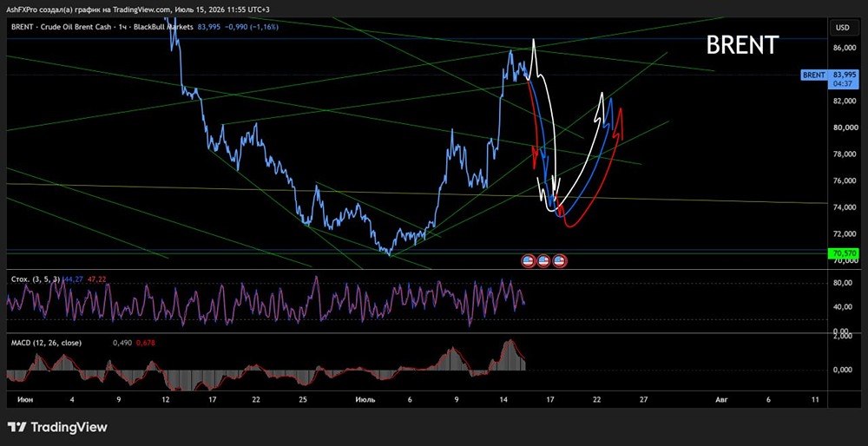The height and width of the screenshot is (446, 868).
Task: Select the white upward forecast arrow tip
Action: (x=602, y=95)
